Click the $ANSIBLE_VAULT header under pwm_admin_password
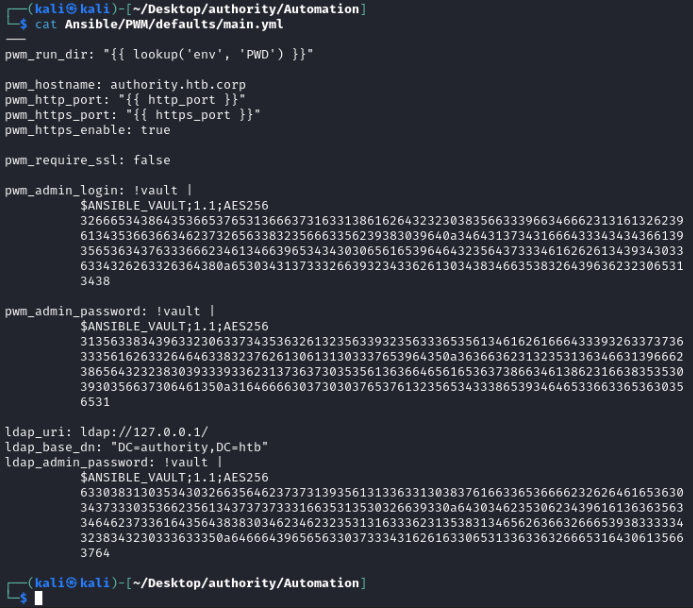 coord(176,325)
